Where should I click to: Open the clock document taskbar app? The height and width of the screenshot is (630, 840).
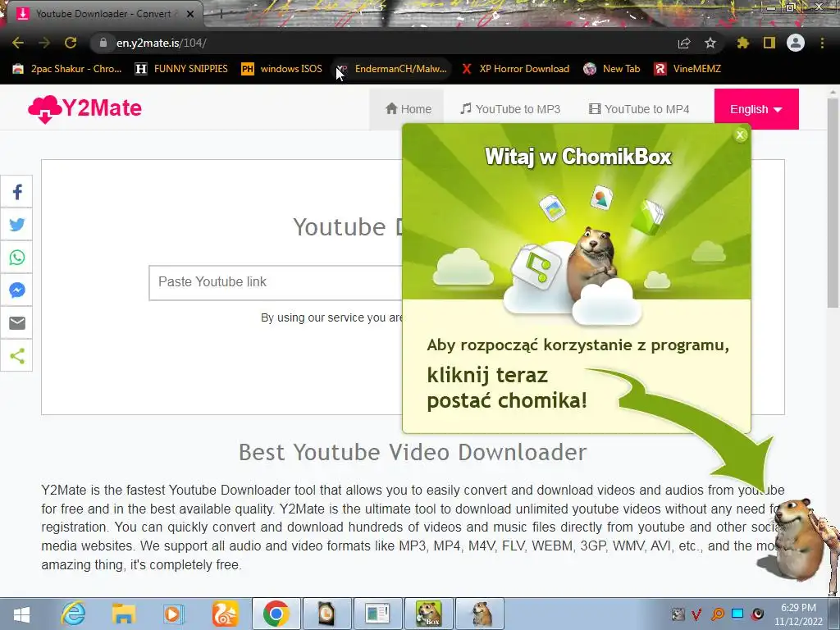pyautogui.click(x=326, y=614)
